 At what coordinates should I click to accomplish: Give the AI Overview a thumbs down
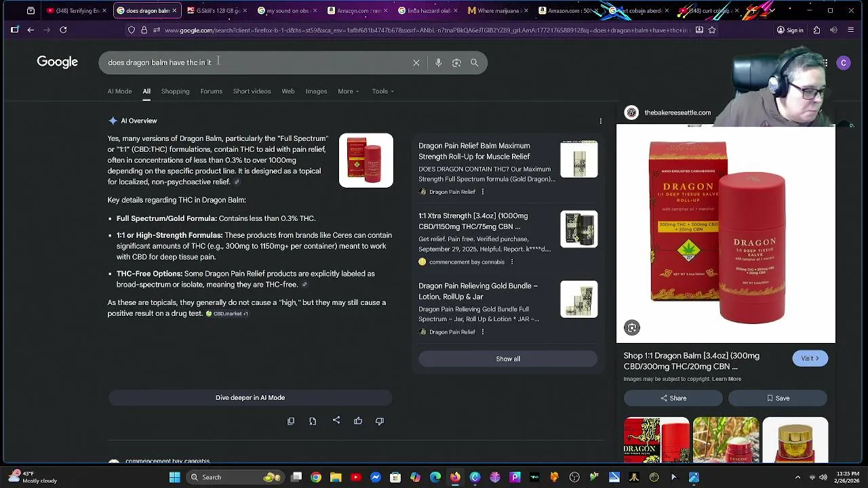click(x=380, y=421)
